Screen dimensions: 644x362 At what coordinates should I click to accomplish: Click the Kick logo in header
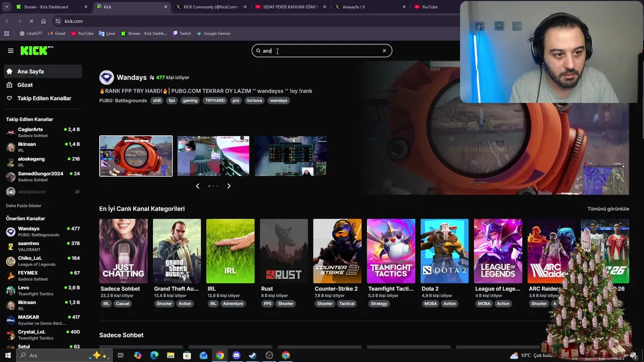[36, 50]
